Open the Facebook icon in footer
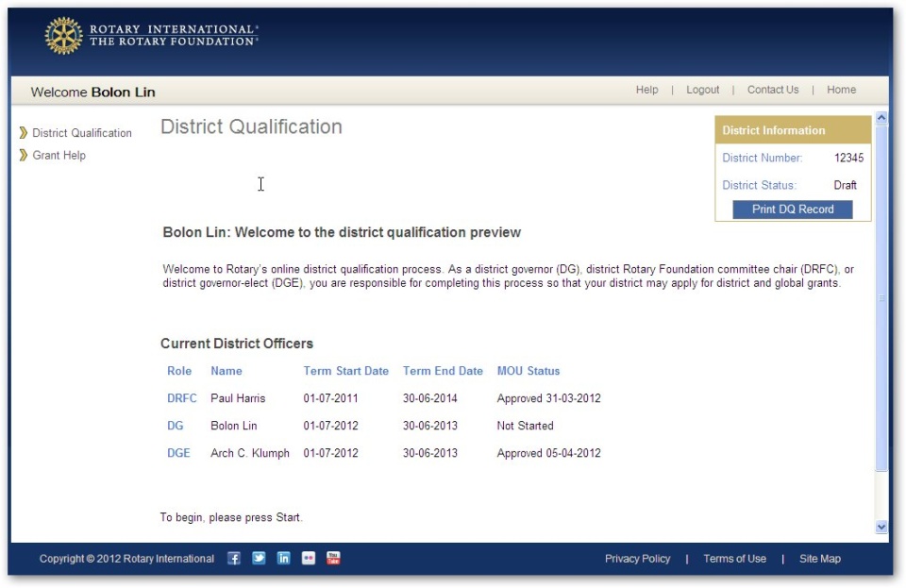Image resolution: width=906 pixels, height=588 pixels. [x=233, y=559]
